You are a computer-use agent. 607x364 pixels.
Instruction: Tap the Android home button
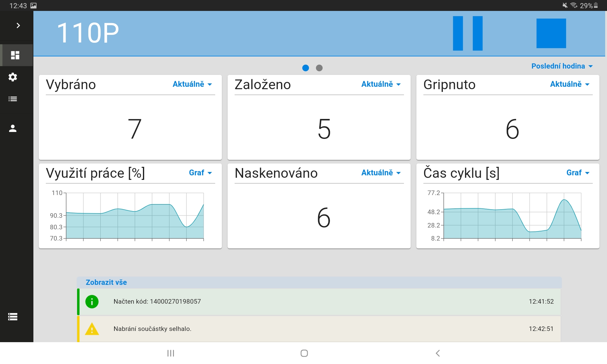(x=304, y=353)
